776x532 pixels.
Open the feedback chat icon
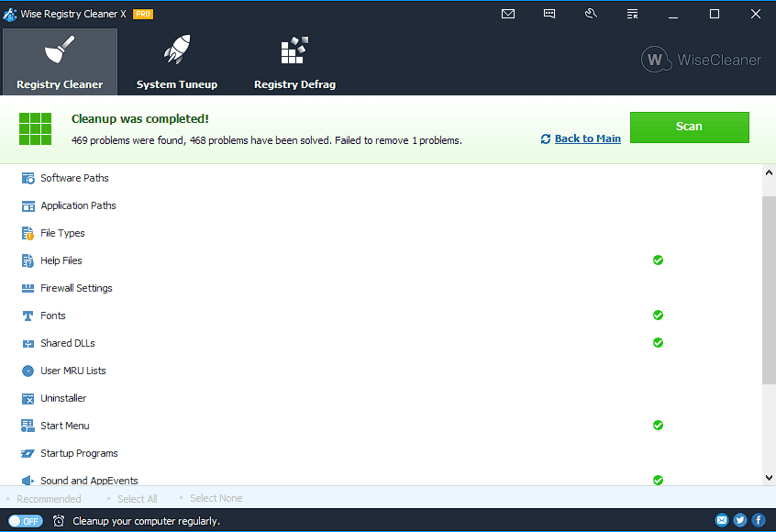point(549,14)
